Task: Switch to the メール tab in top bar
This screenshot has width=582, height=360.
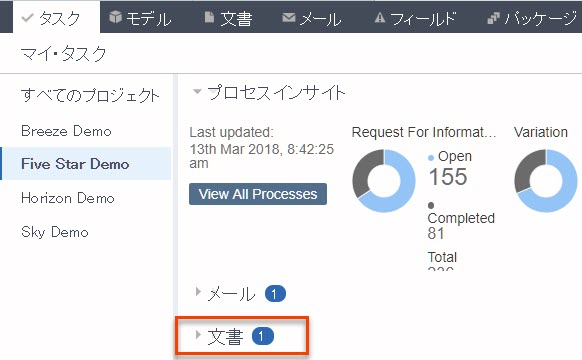Action: pyautogui.click(x=312, y=18)
